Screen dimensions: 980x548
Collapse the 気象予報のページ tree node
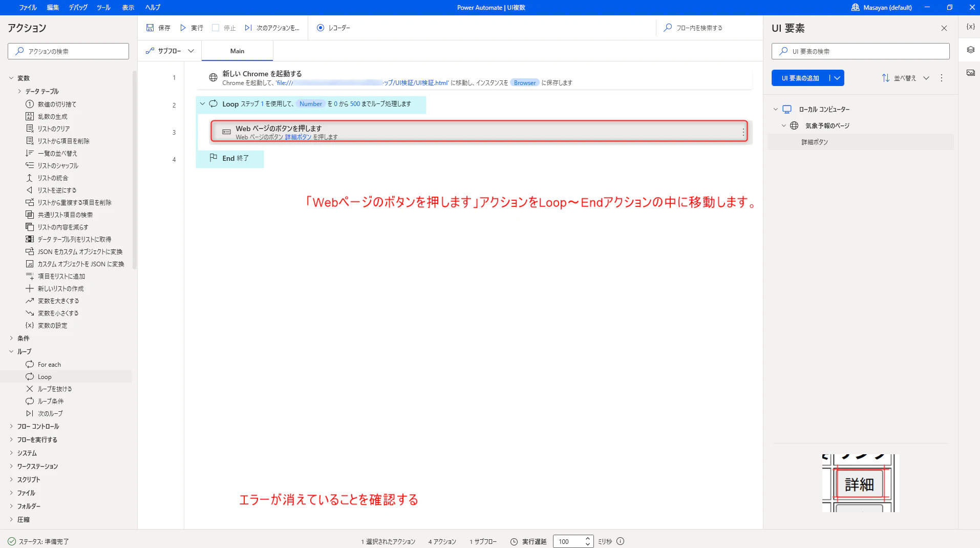pyautogui.click(x=783, y=125)
